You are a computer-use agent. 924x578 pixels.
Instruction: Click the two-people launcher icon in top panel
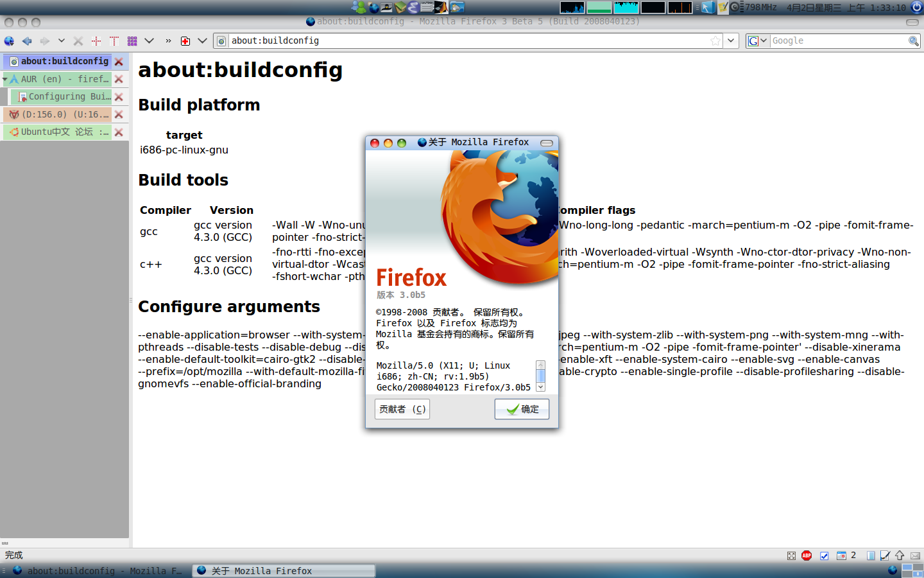point(359,7)
